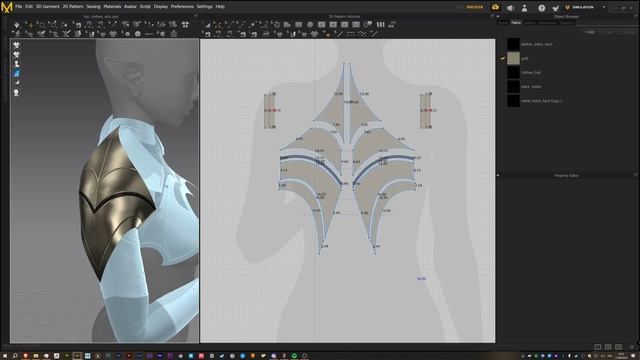640x360 pixels.
Task: Open the question-mark help icon
Action: click(x=541, y=8)
